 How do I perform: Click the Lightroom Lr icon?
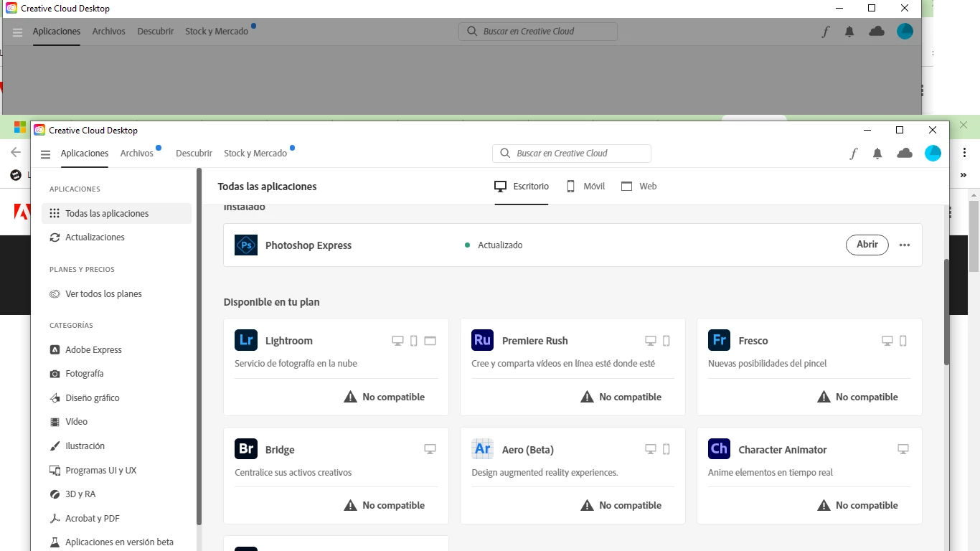[246, 340]
